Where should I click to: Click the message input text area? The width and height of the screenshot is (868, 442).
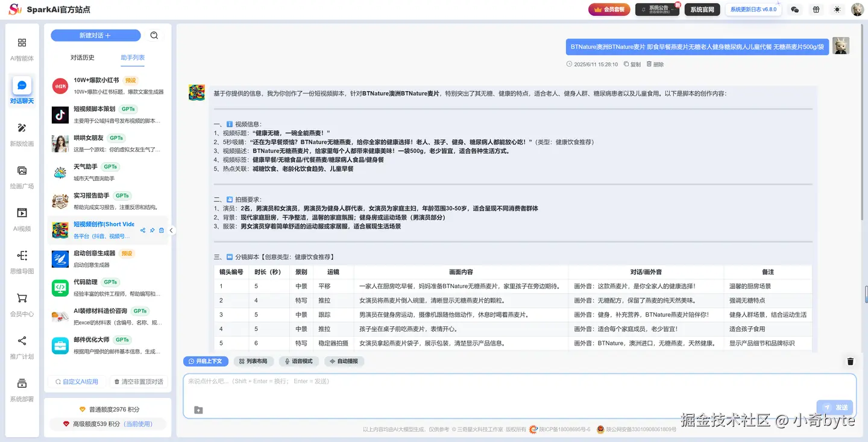519,389
